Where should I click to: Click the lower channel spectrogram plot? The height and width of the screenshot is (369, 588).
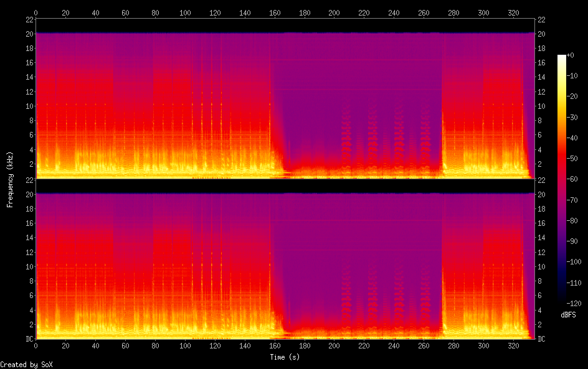(285, 259)
